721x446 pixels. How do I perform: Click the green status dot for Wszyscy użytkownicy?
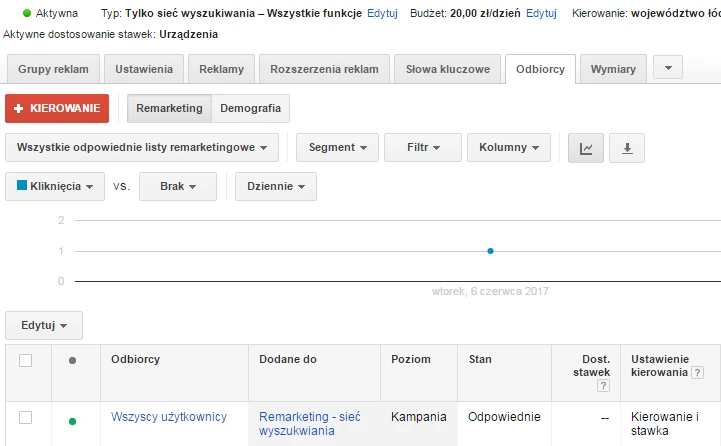click(x=72, y=421)
